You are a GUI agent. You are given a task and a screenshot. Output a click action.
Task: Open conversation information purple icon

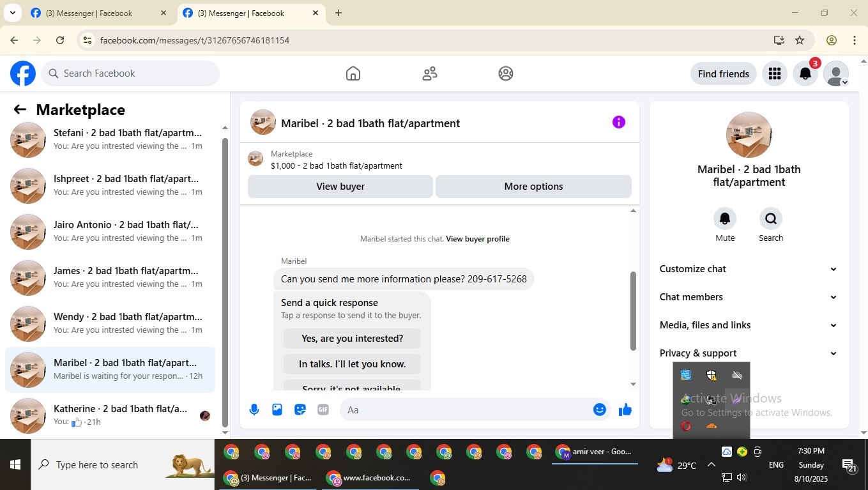coord(619,122)
